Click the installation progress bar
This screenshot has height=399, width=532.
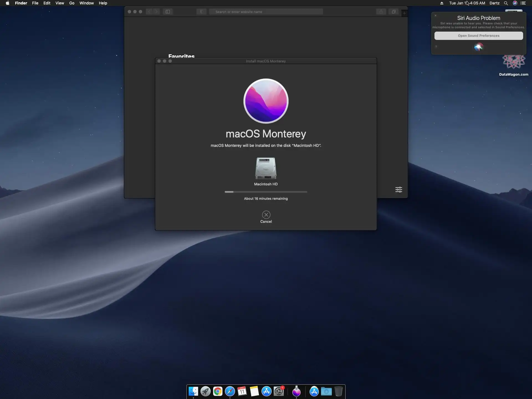pyautogui.click(x=266, y=192)
